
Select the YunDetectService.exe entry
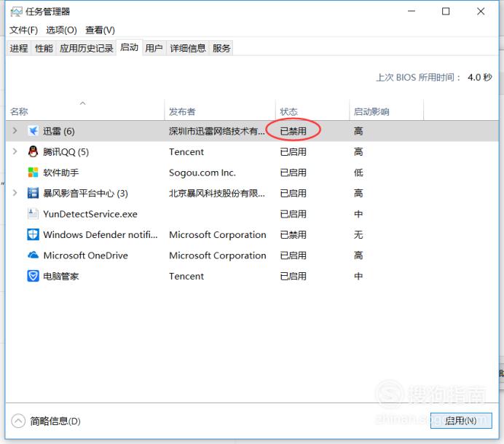pos(90,214)
